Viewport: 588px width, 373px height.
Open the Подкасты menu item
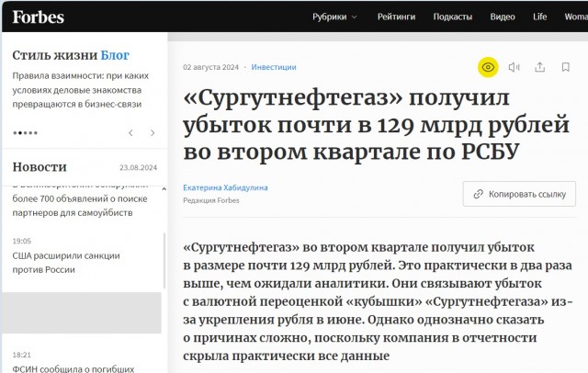[x=453, y=17]
